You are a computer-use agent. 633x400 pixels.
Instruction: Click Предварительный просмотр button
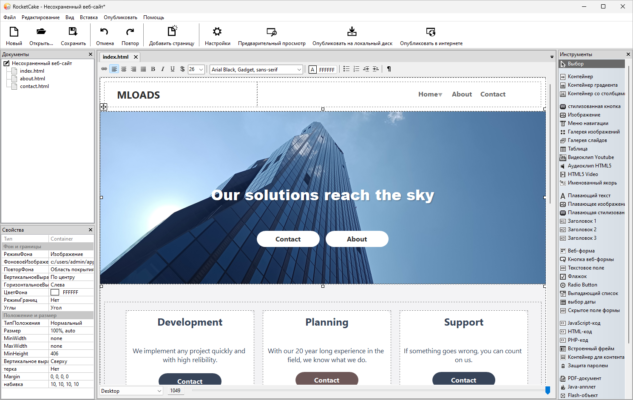pyautogui.click(x=271, y=36)
